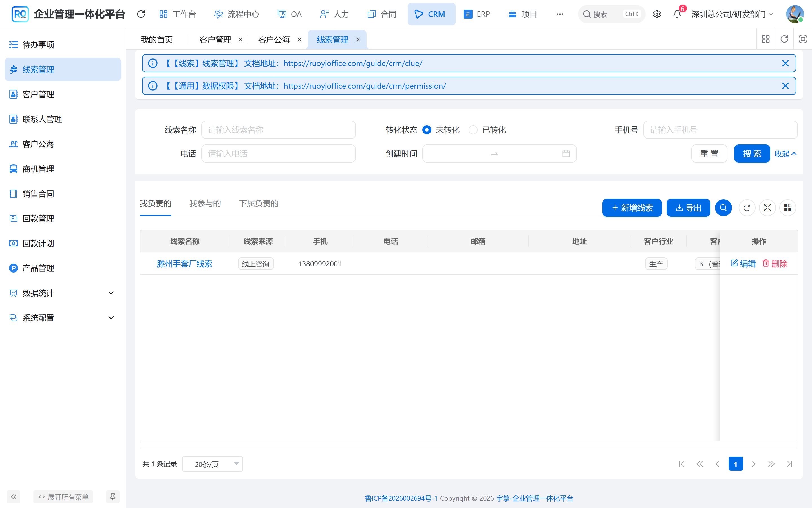Viewport: 812px width, 508px height.
Task: Open the ERP top navigation module
Action: click(476, 14)
